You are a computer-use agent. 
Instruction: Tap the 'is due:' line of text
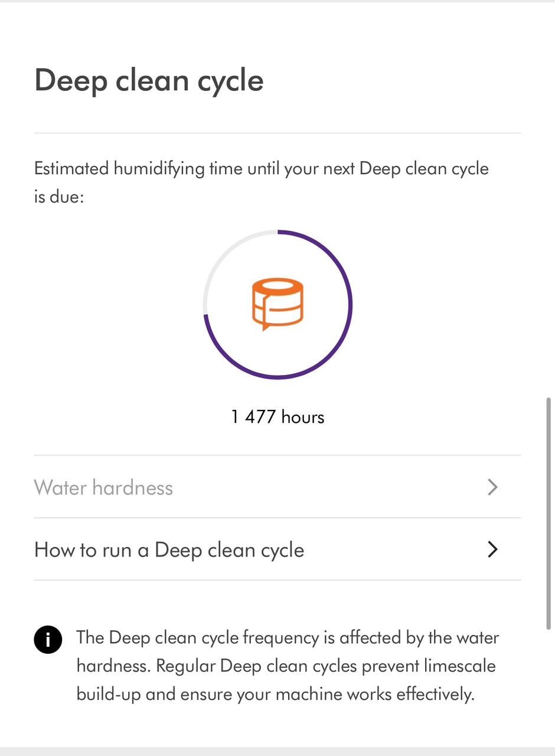(x=59, y=196)
